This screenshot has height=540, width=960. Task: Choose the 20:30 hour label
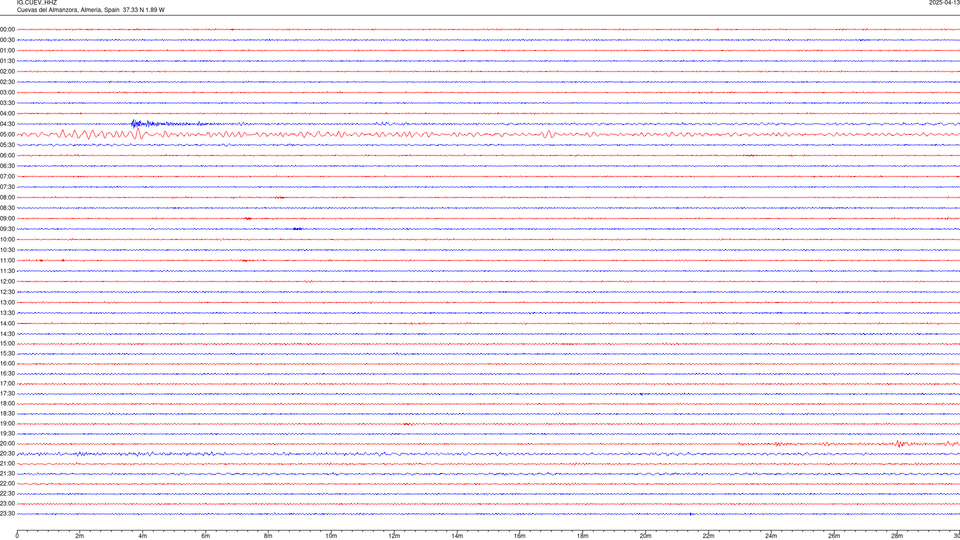7,454
